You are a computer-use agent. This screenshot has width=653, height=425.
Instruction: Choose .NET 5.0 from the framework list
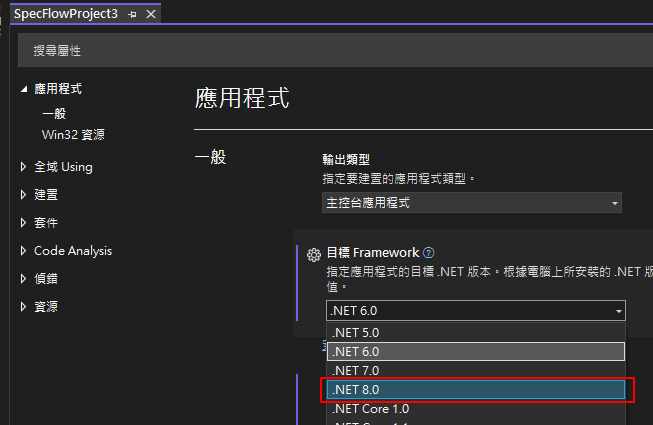[x=476, y=333]
